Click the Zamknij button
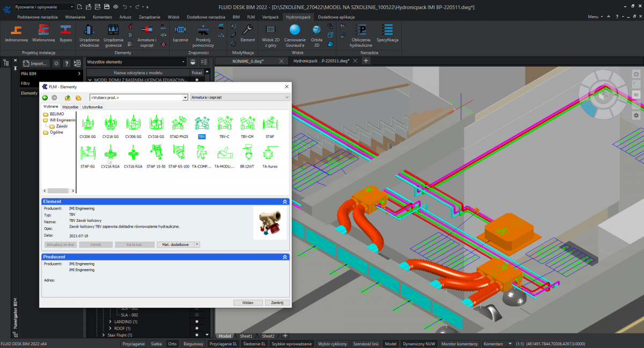 coord(277,302)
